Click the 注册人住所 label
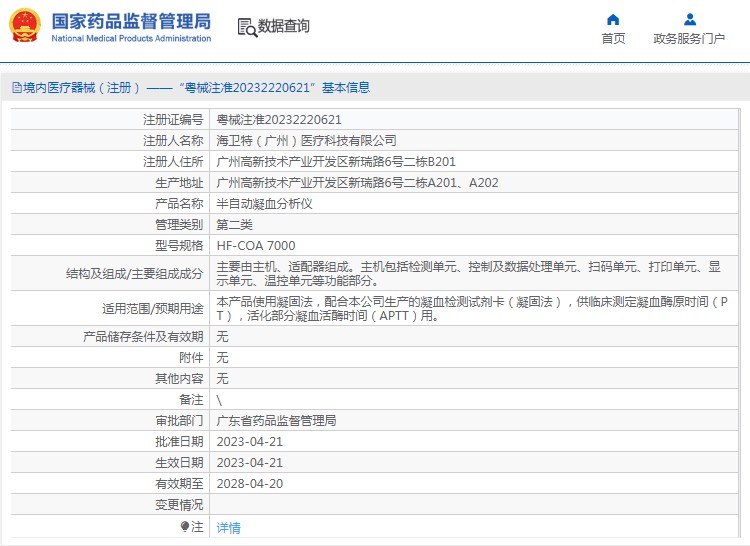This screenshot has height=546, width=750. coord(173,162)
